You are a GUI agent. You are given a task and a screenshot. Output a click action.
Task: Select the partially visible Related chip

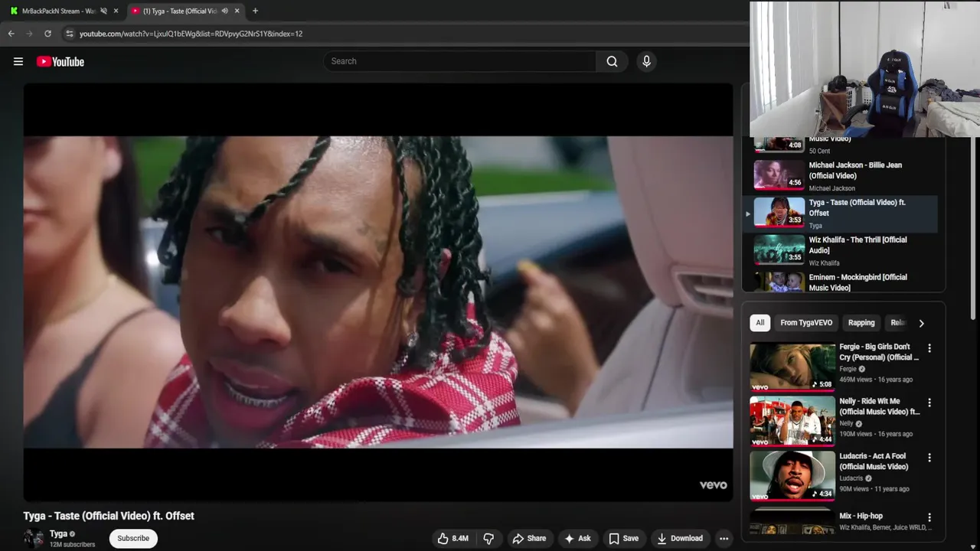pyautogui.click(x=897, y=323)
